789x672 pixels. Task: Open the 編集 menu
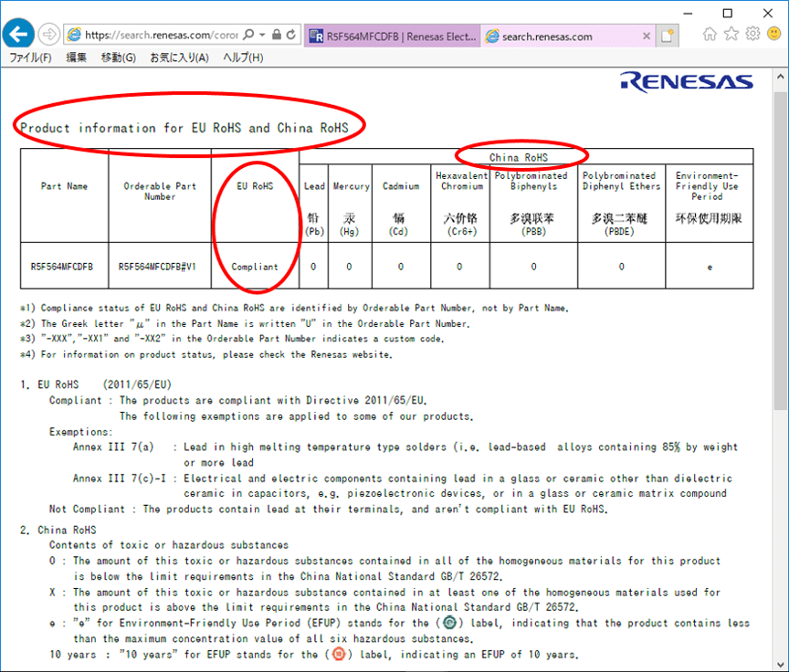coord(76,58)
